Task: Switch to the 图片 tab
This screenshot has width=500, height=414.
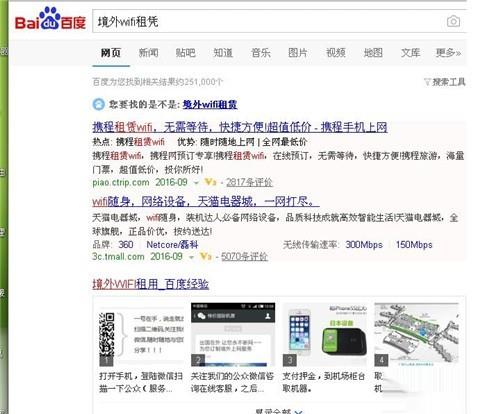Action: [x=298, y=52]
